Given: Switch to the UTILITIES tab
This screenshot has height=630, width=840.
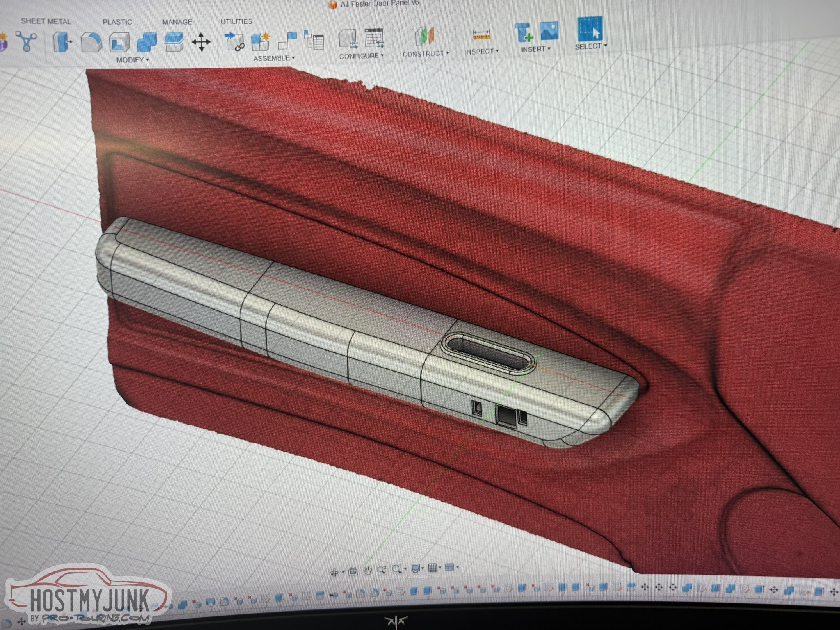Looking at the screenshot, I should tap(237, 21).
